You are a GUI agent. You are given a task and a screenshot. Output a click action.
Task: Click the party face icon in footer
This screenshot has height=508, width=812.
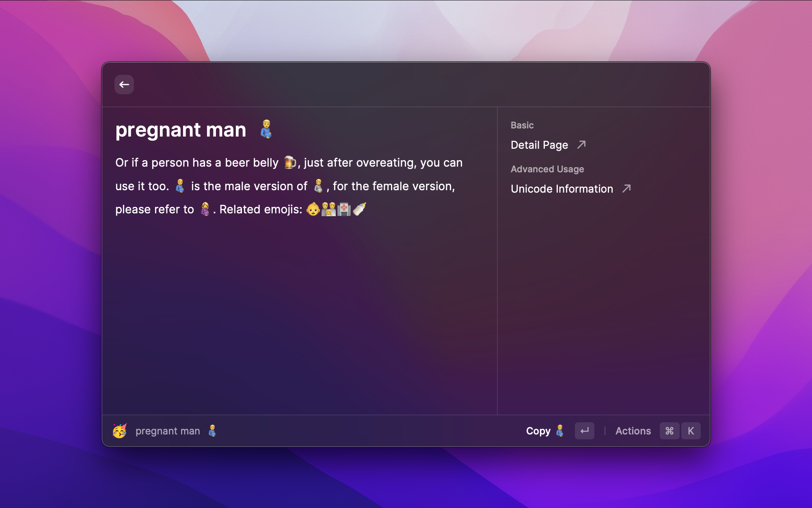pos(120,431)
